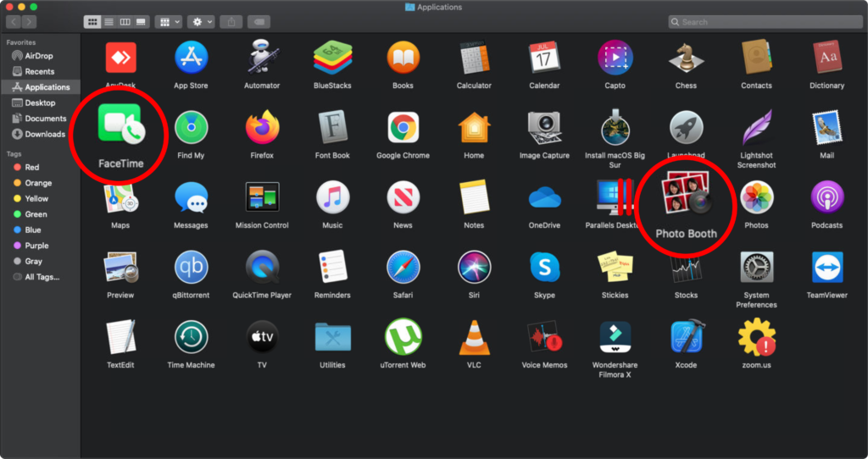Switch to icon view in toolbar
The width and height of the screenshot is (868, 459).
92,21
